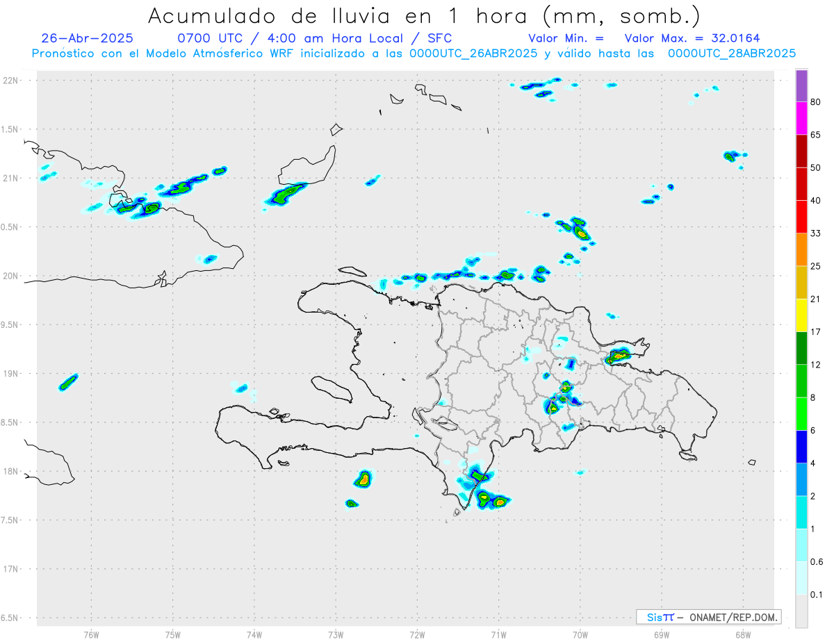Click the '74W' longitude label
Viewport: 834px width, 644px height.
pos(254,634)
